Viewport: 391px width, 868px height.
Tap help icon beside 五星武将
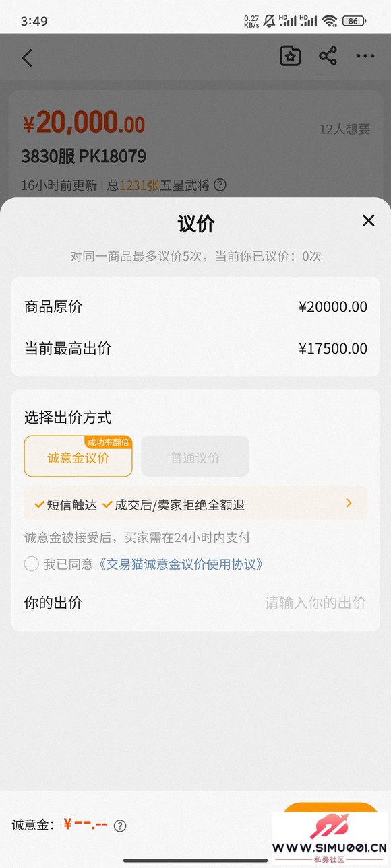220,185
